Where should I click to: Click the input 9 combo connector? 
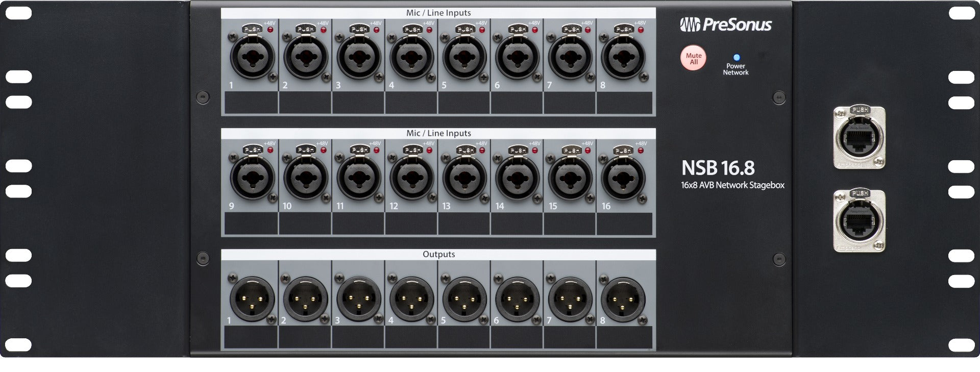(x=252, y=178)
